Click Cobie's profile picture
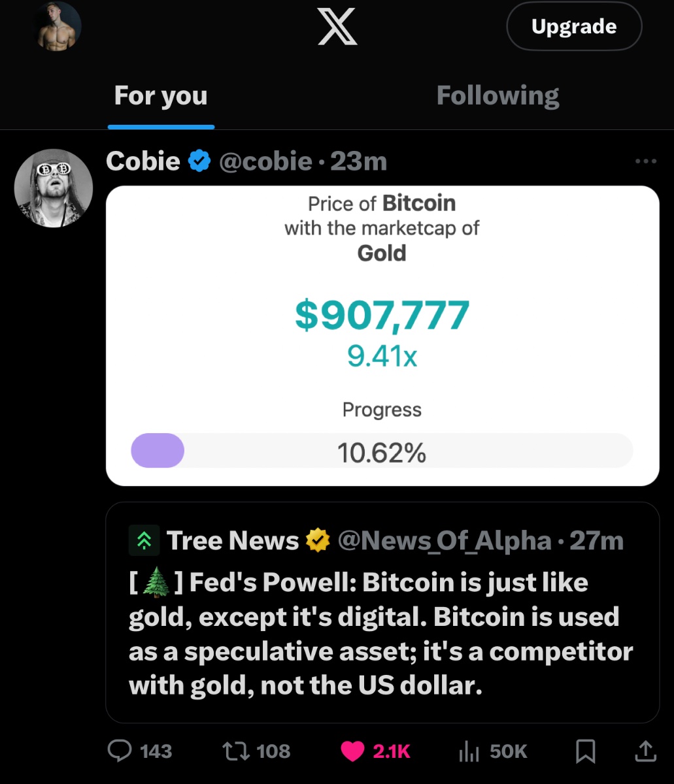 tap(54, 189)
